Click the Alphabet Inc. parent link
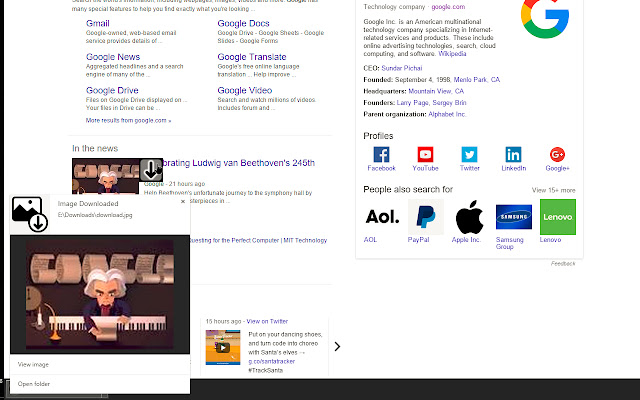This screenshot has height=400, width=640. point(447,114)
